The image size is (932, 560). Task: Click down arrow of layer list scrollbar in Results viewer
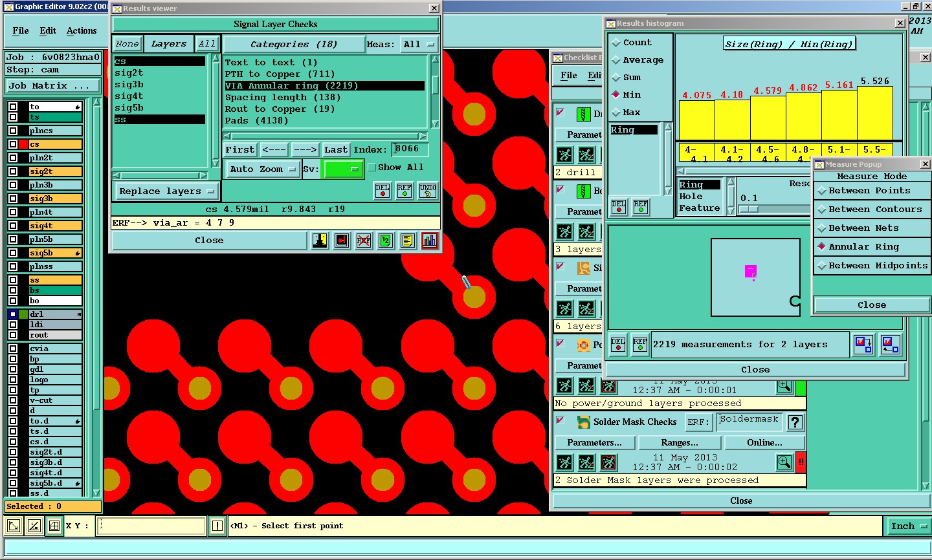coord(216,164)
